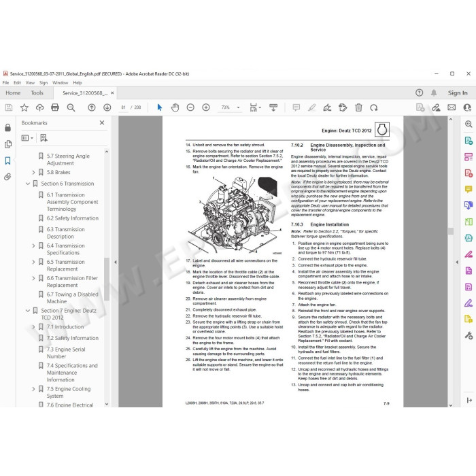The height and width of the screenshot is (476, 476).
Task: Open the Page Thumbnails panel
Action: click(8, 144)
